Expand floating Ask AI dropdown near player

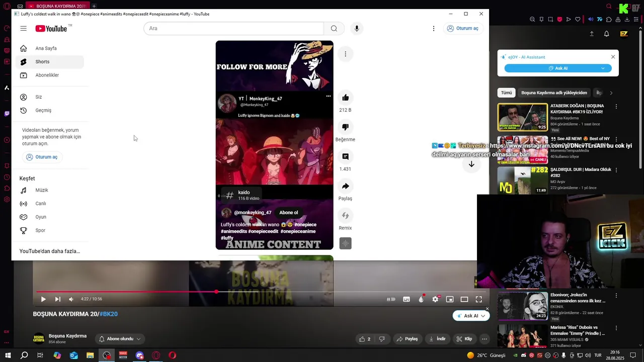point(483,316)
